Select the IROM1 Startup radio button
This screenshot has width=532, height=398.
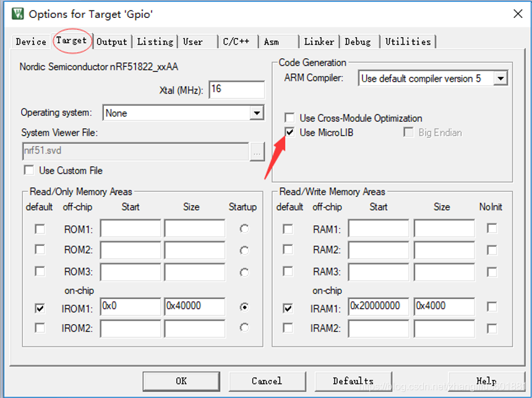pyautogui.click(x=244, y=307)
